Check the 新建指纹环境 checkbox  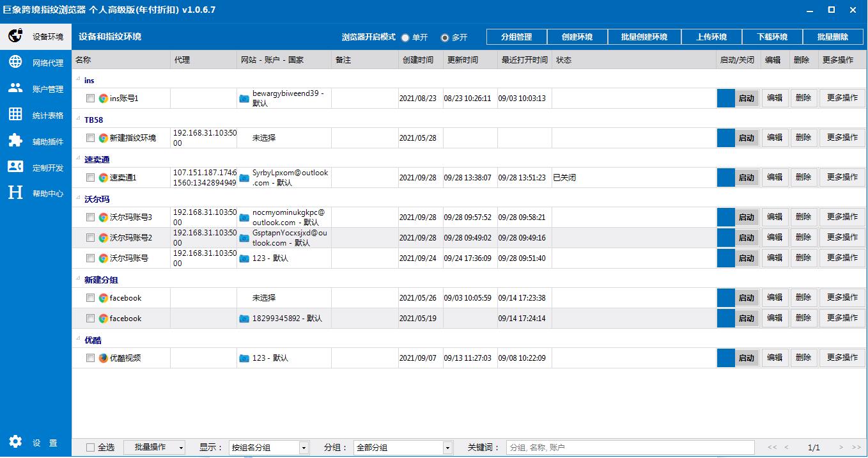(90, 138)
